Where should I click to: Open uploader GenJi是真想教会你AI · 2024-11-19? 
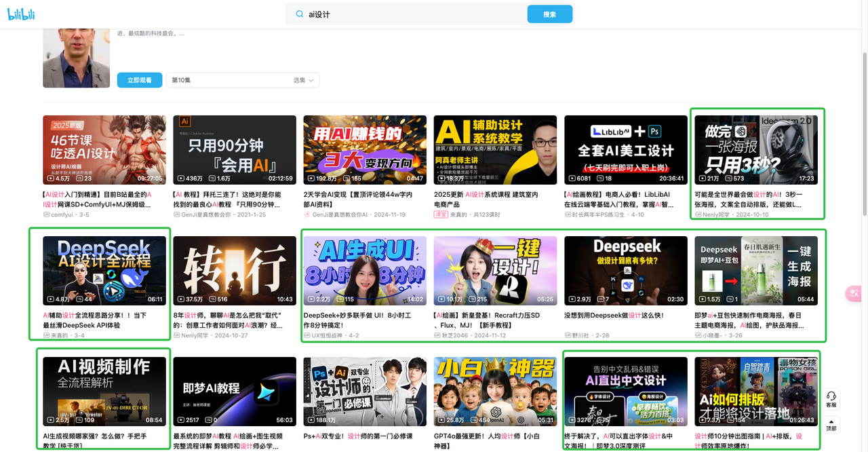[355, 214]
